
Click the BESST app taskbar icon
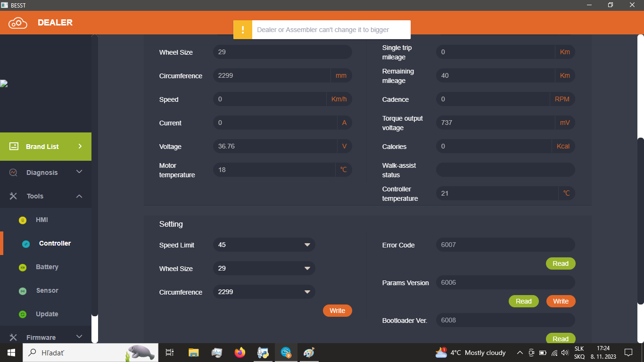click(286, 353)
